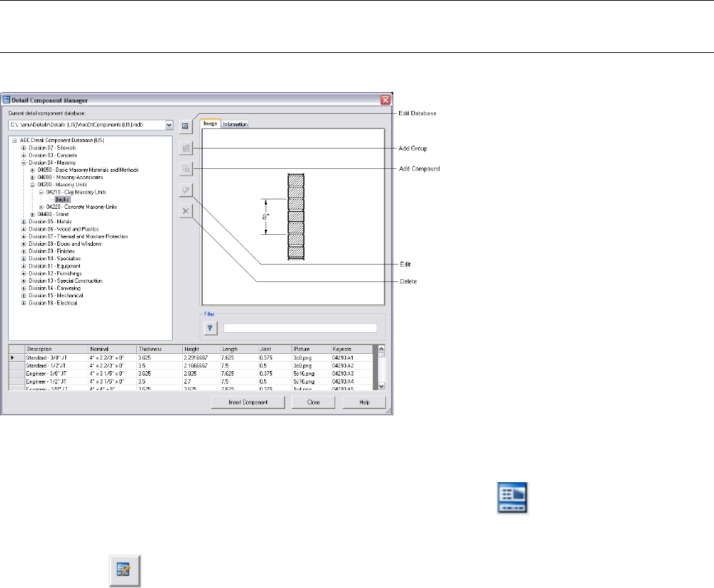Viewport: 714px width, 588px height.
Task: Select 04400 - Stone tree item
Action: click(53, 215)
